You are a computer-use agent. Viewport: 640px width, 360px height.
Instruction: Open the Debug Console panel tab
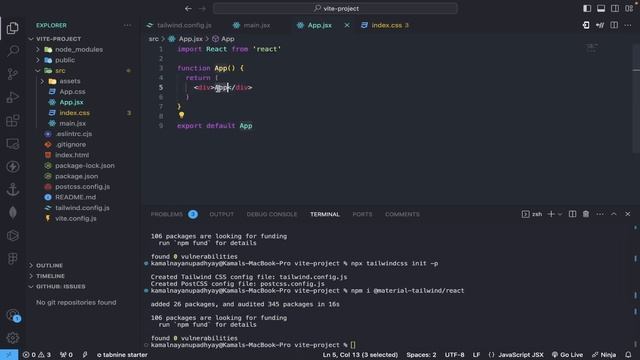click(x=272, y=214)
